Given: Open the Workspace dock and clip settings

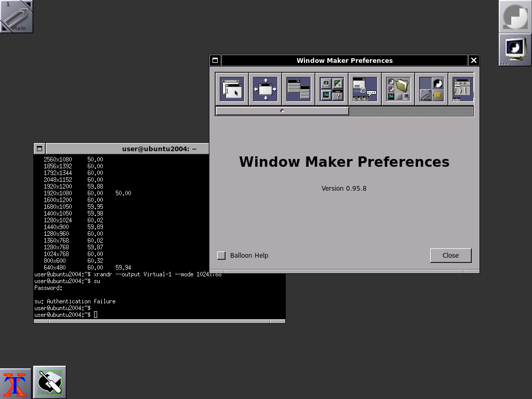Looking at the screenshot, I should (x=432, y=89).
